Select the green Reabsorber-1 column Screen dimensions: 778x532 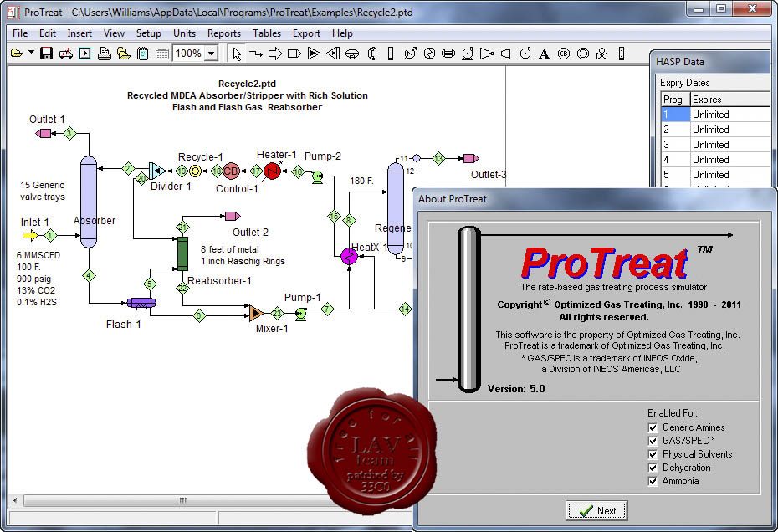pos(182,253)
